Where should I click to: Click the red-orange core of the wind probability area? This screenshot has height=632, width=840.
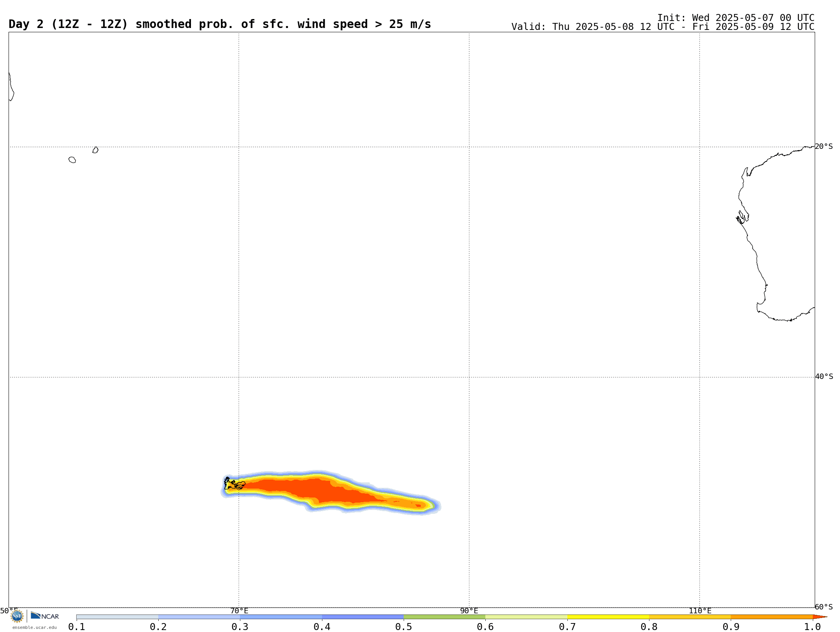[315, 490]
